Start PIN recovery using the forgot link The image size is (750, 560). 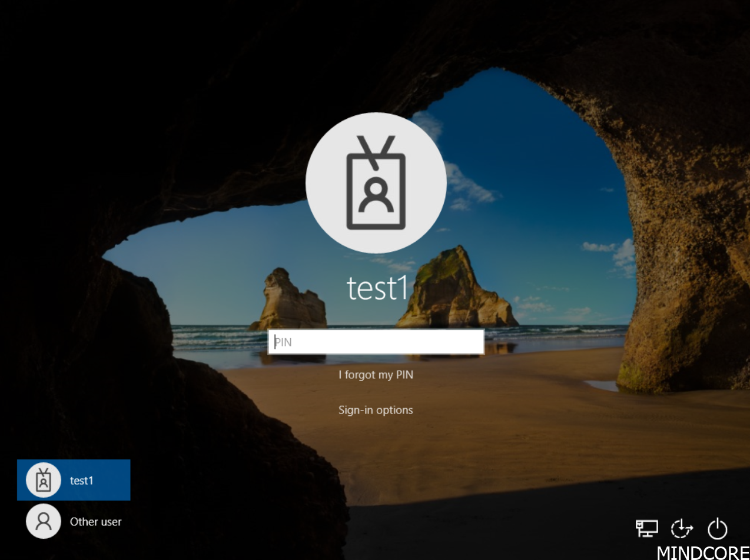(376, 375)
